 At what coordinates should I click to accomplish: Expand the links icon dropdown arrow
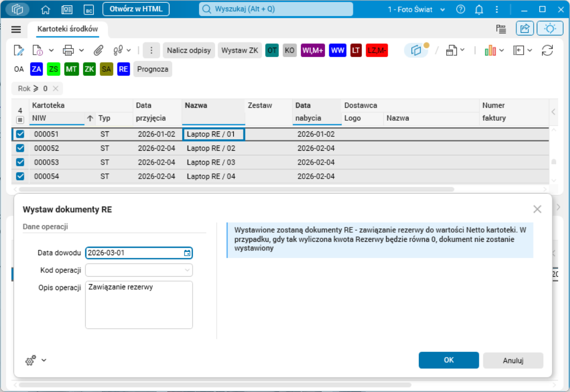(129, 50)
